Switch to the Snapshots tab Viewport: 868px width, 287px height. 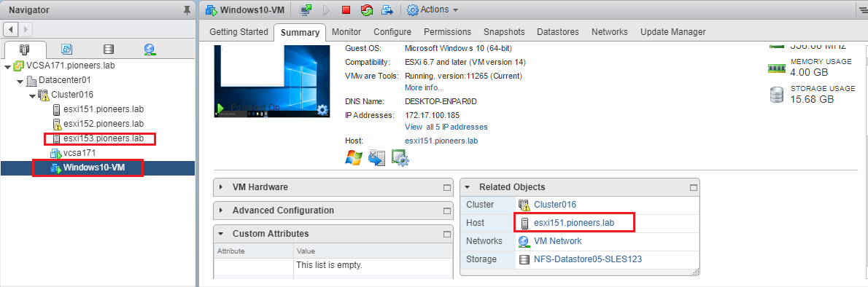[504, 32]
